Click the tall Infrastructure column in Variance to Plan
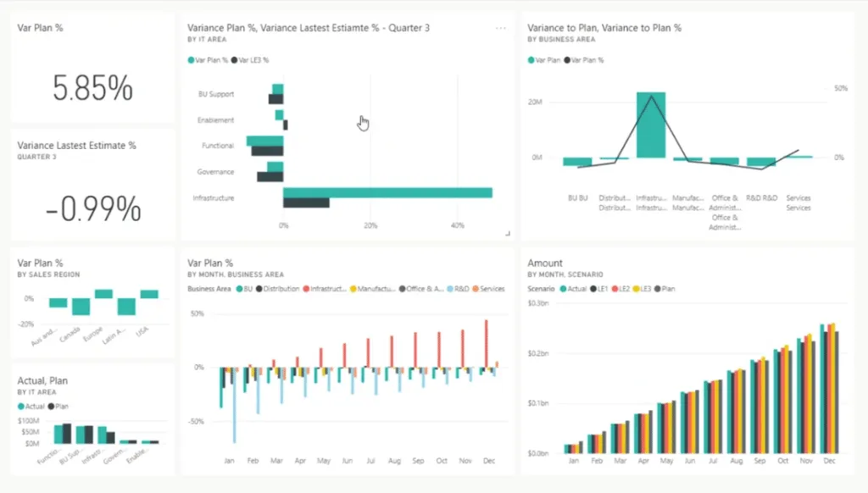Viewport: 868px width, 493px height. coord(651,125)
